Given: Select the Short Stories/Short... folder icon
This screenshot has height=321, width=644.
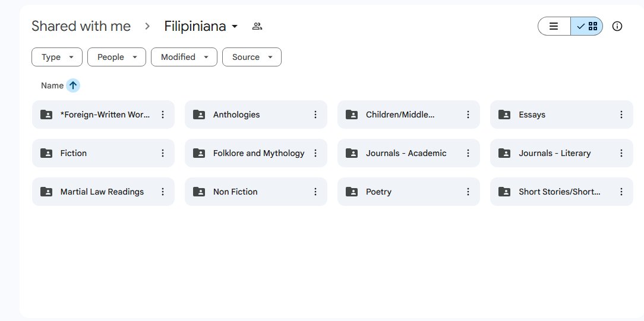Looking at the screenshot, I should [x=504, y=192].
